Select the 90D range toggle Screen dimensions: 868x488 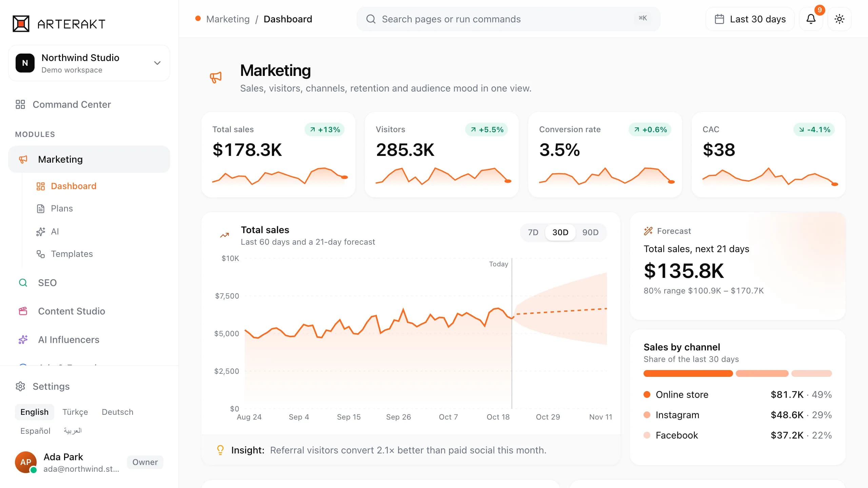pyautogui.click(x=590, y=232)
